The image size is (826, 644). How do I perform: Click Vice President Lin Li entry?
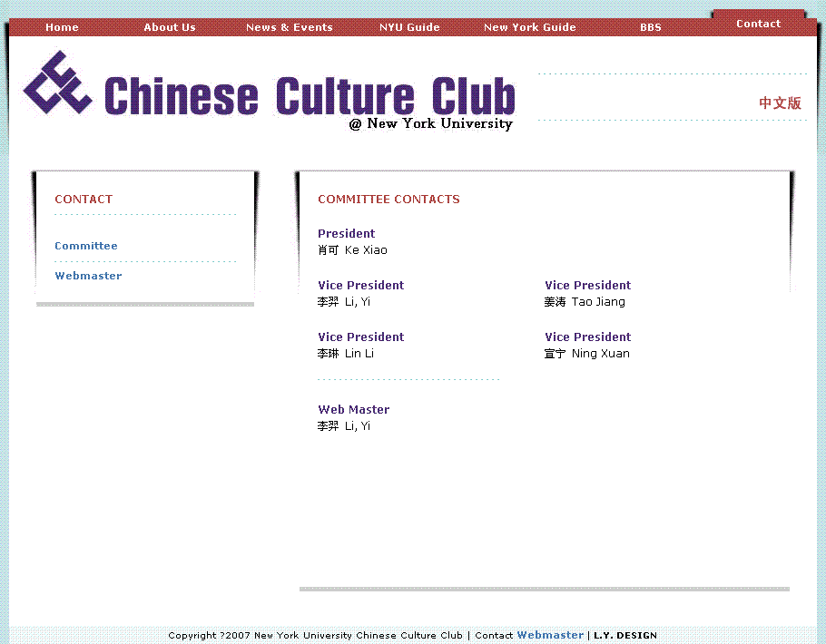tap(346, 354)
